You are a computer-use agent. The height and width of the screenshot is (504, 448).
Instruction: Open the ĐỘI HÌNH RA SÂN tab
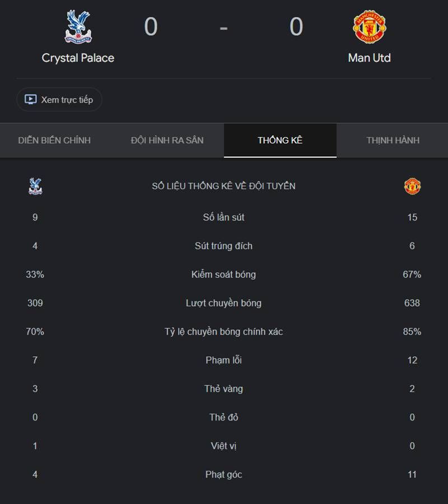click(x=167, y=141)
